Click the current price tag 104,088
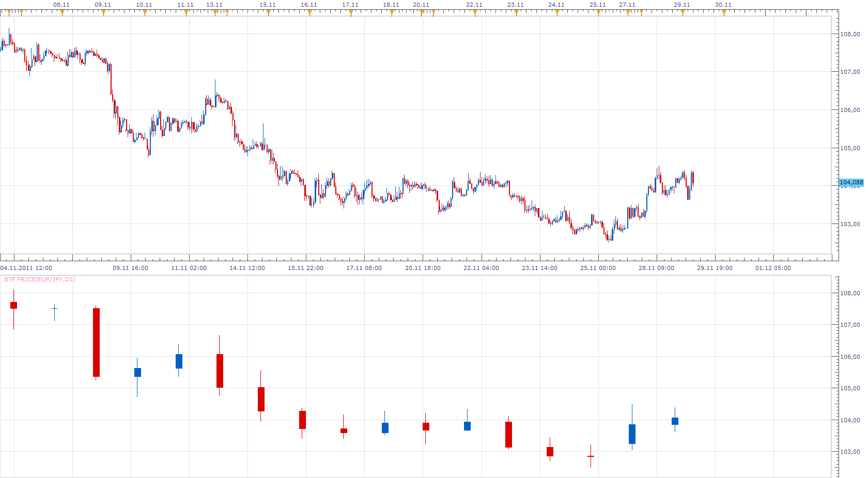Viewport: 868px width, 478px height. 851,182
